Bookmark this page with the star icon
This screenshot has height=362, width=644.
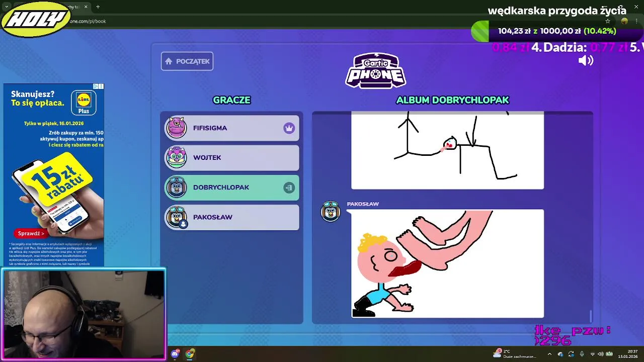point(608,21)
